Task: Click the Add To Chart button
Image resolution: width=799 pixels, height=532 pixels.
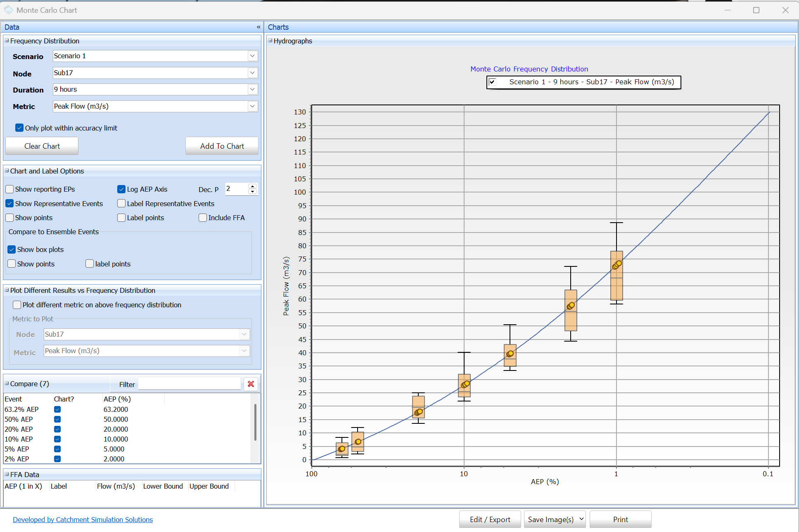Action: coord(222,146)
